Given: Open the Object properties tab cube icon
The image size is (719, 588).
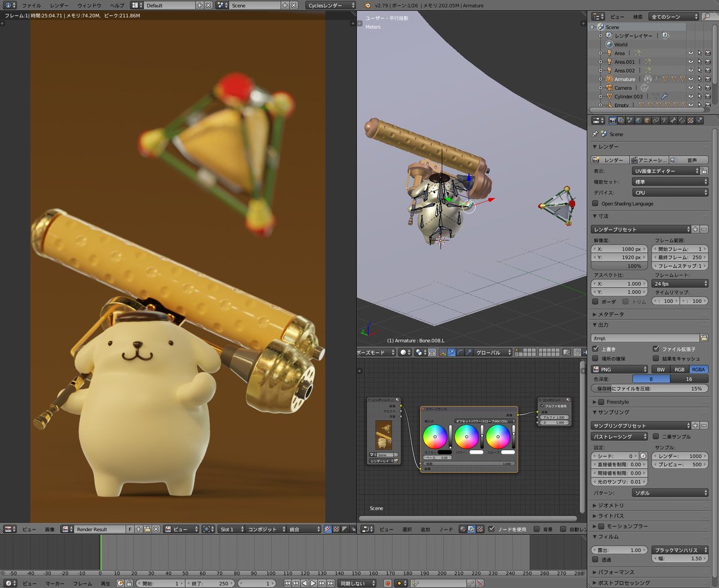Looking at the screenshot, I should pos(647,120).
